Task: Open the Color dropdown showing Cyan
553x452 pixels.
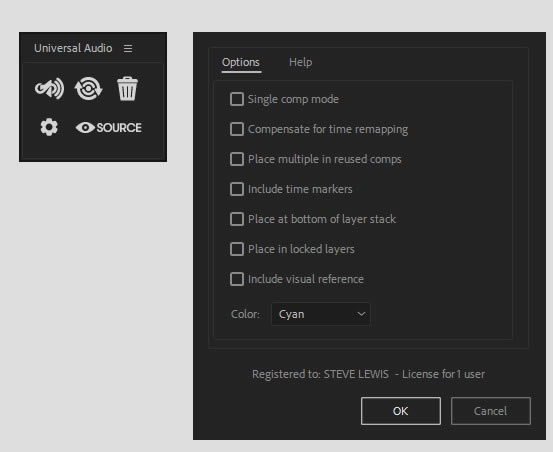Action: coord(321,314)
